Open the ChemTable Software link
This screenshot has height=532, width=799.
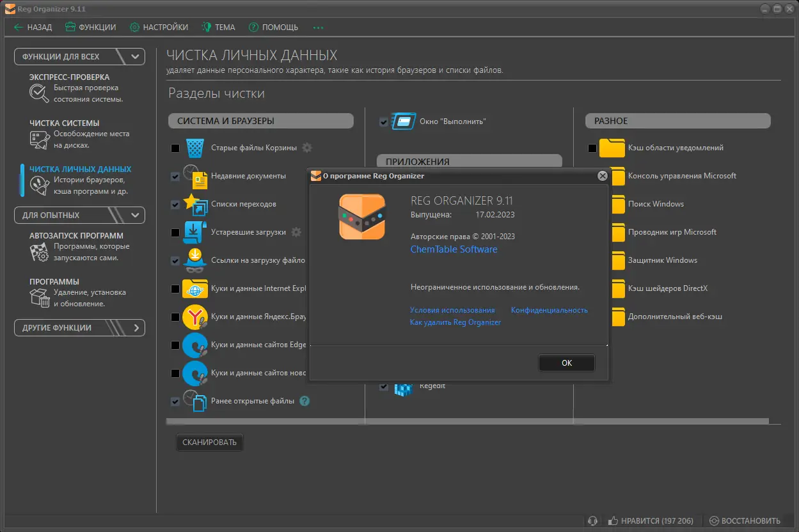coord(454,249)
